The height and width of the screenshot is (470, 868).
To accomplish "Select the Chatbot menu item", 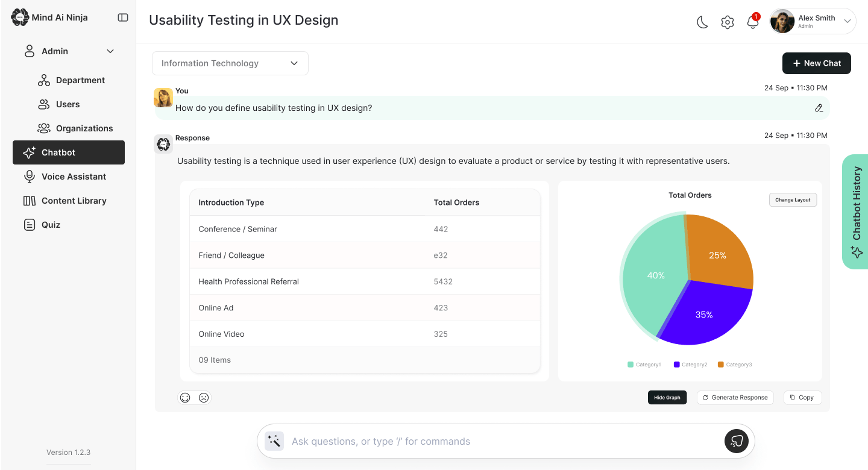I will click(x=69, y=152).
